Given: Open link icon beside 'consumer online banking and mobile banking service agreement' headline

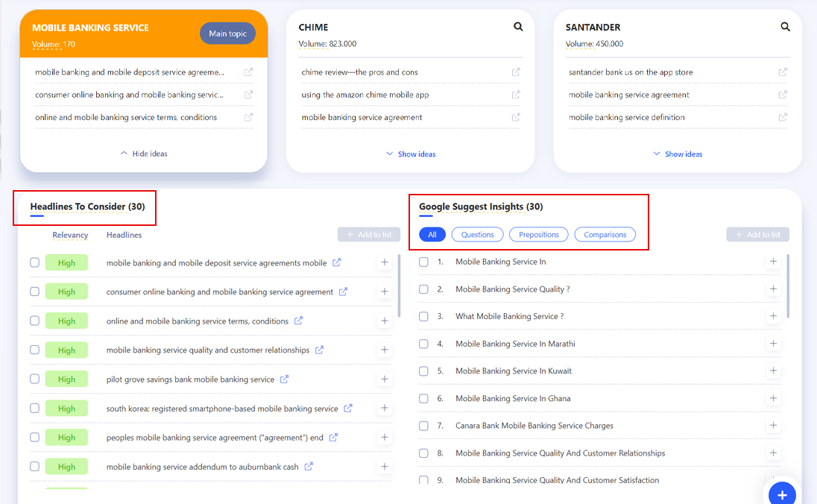Looking at the screenshot, I should (x=344, y=292).
